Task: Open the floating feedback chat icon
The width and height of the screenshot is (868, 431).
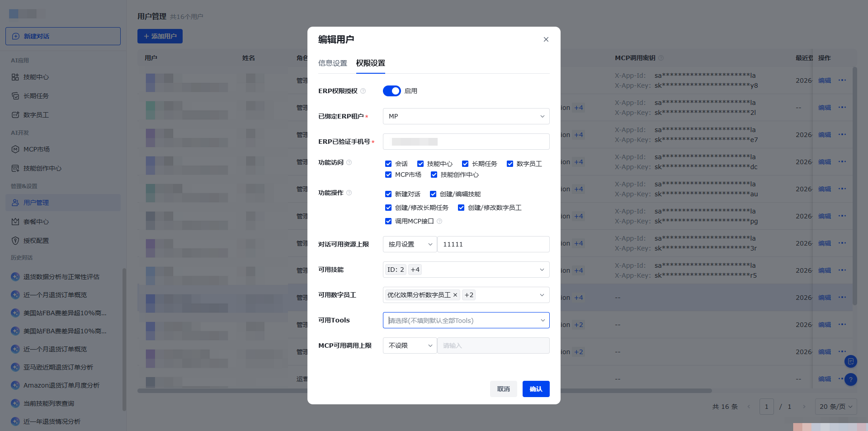Action: click(x=851, y=361)
